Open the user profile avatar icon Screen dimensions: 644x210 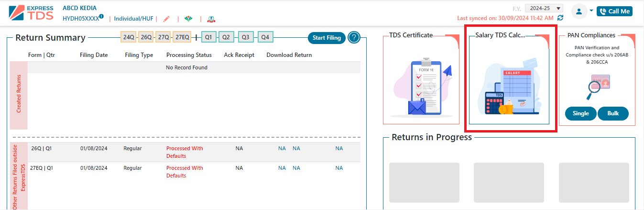click(579, 11)
